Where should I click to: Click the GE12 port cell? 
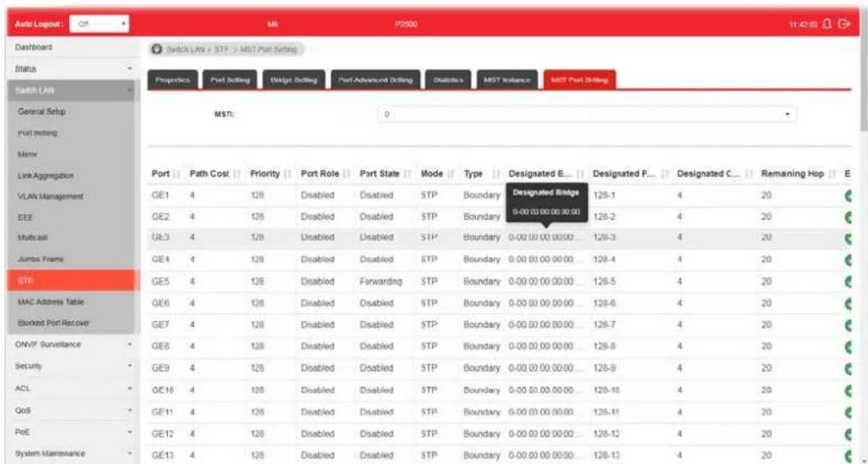click(161, 434)
